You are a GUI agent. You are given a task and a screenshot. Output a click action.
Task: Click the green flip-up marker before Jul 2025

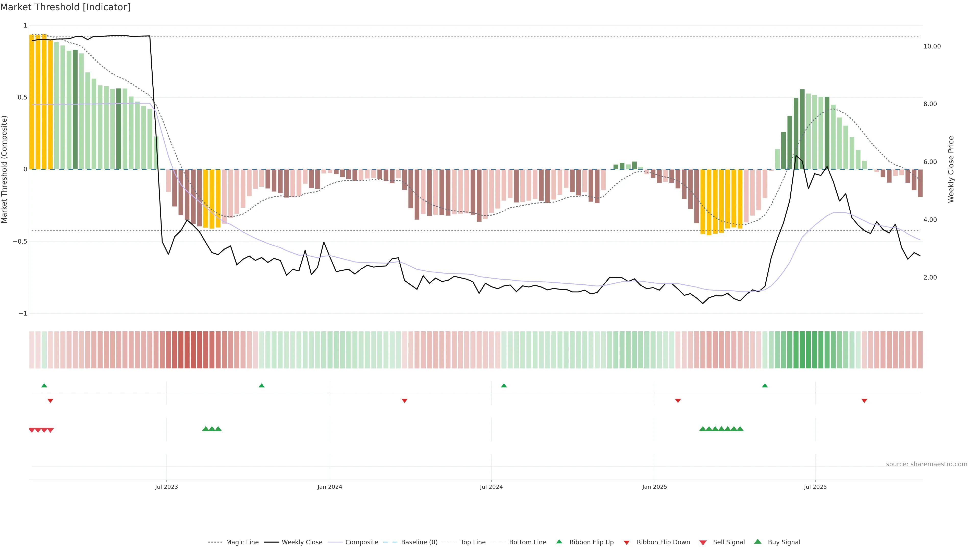[x=765, y=386]
